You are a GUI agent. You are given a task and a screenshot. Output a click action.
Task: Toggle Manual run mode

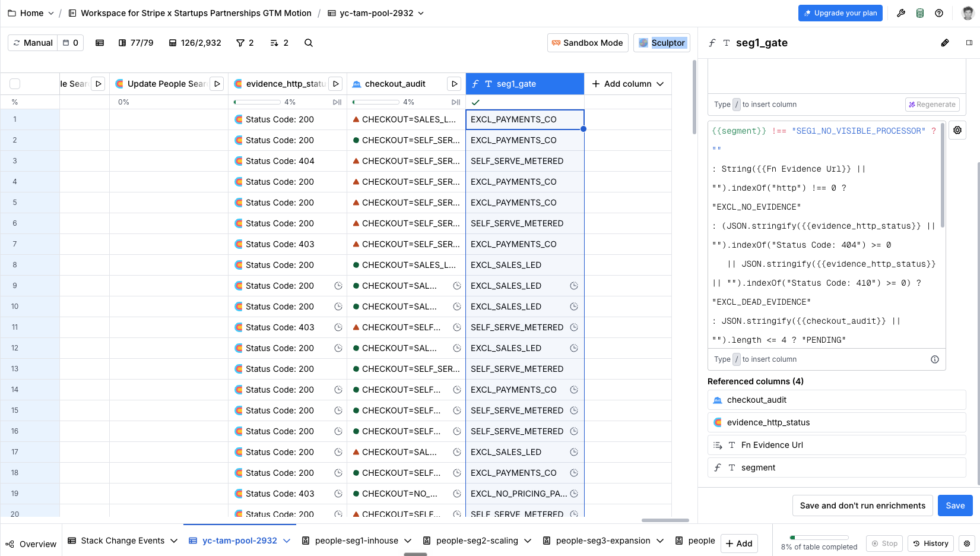33,43
